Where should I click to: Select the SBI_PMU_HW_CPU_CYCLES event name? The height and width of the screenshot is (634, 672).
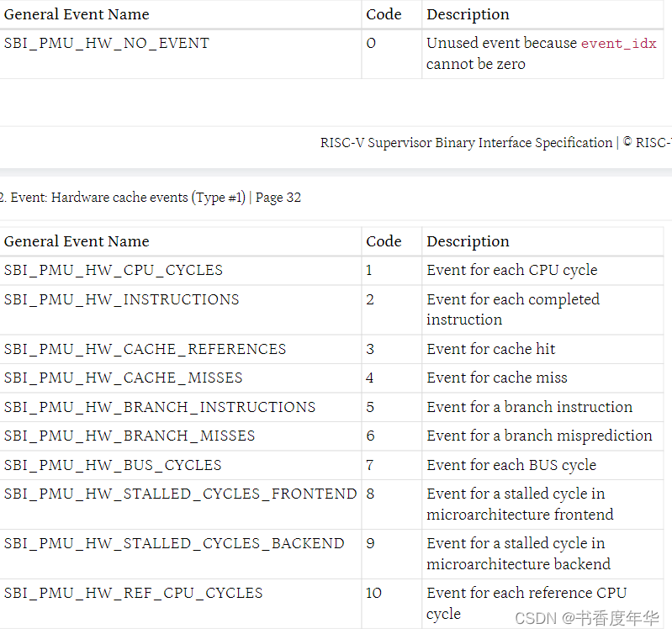point(114,271)
